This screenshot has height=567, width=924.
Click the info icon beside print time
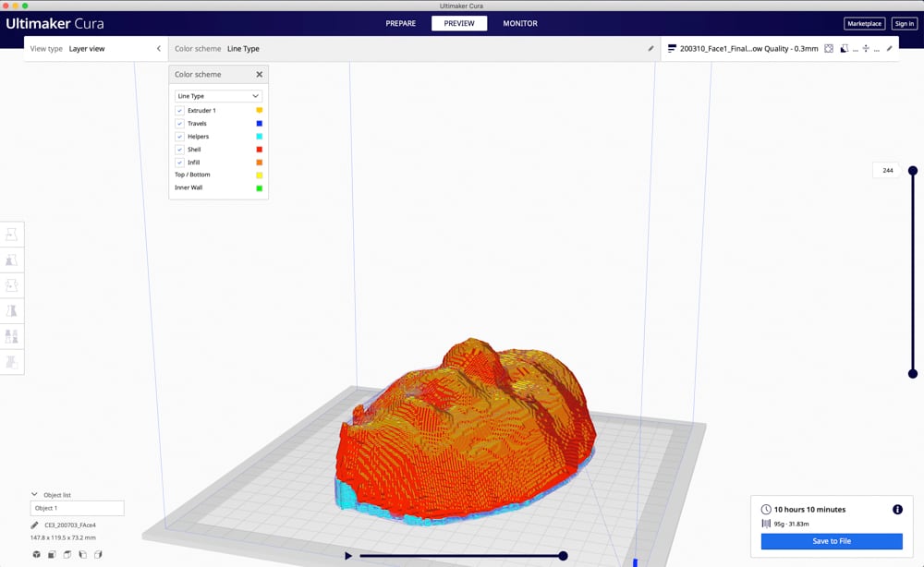(897, 510)
